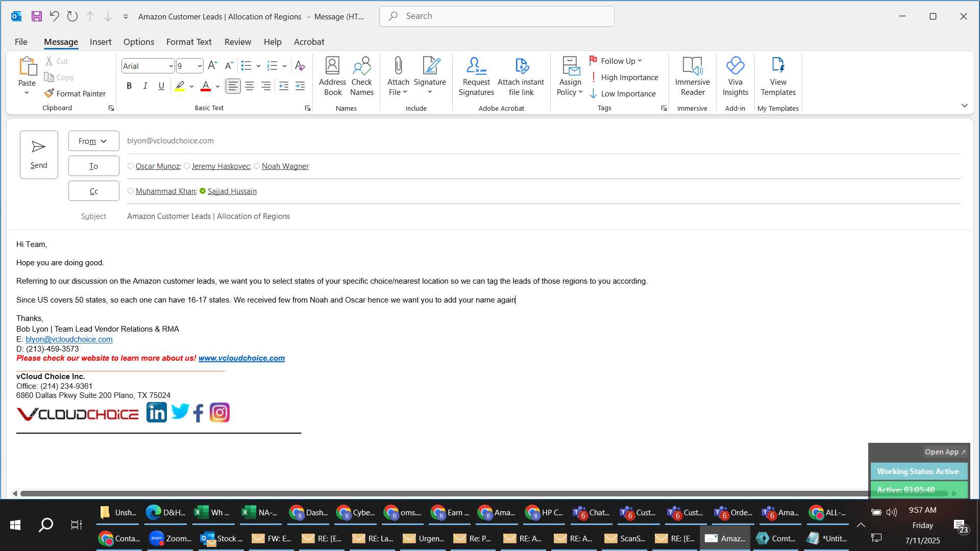Image resolution: width=980 pixels, height=551 pixels.
Task: Clear all formatting with eraser icon
Action: click(x=300, y=66)
